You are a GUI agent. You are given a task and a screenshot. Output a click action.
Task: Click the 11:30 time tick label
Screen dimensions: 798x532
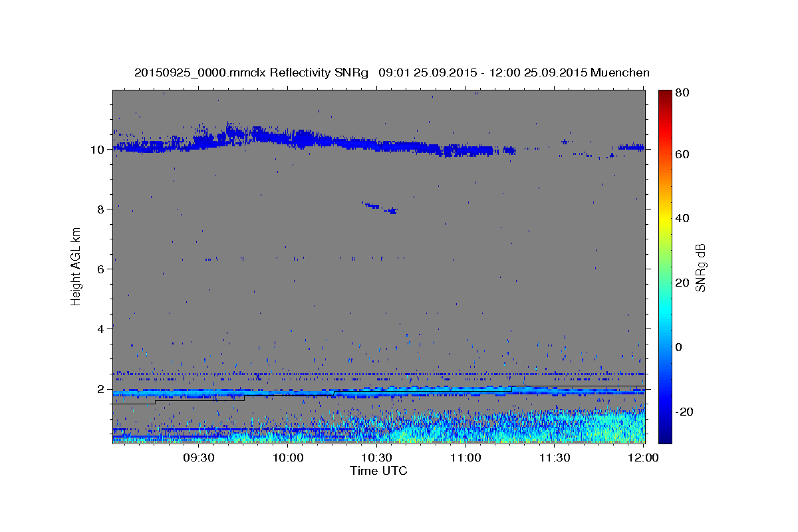tap(555, 458)
